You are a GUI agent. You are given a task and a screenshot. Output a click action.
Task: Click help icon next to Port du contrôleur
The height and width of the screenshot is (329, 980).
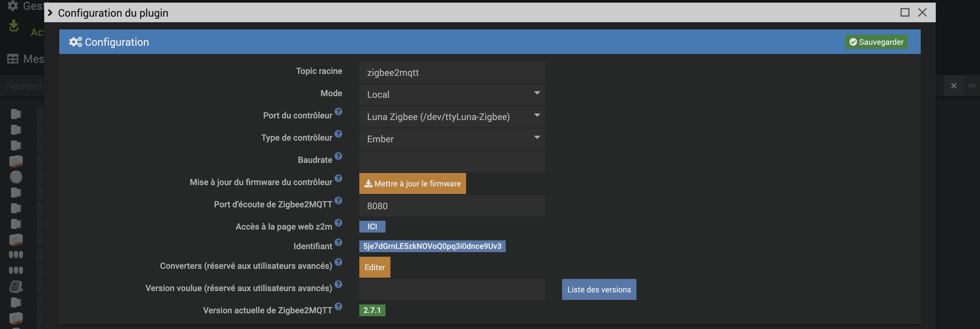(x=338, y=112)
